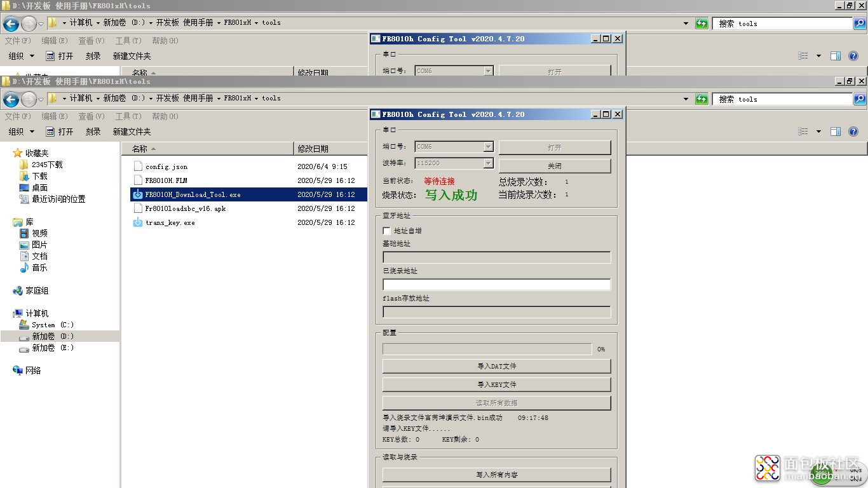This screenshot has height=488, width=868.
Task: Show the preview pane in front Explorer window
Action: tap(836, 132)
